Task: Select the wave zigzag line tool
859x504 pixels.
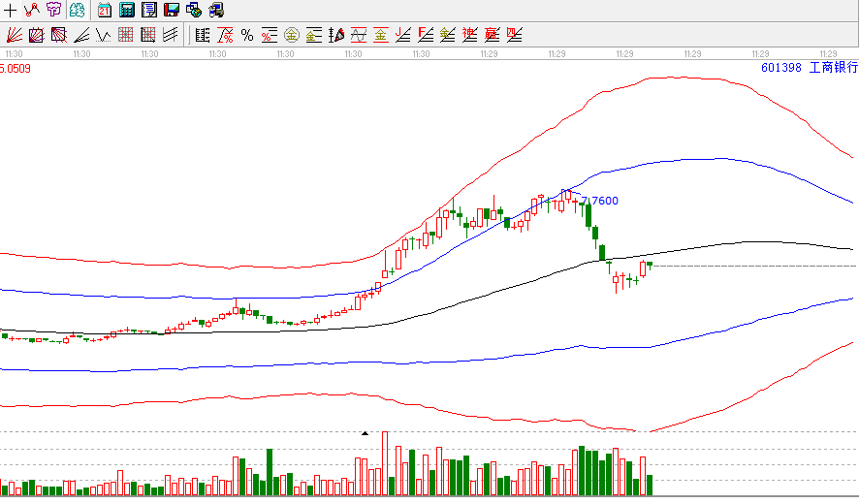Action: click(103, 35)
